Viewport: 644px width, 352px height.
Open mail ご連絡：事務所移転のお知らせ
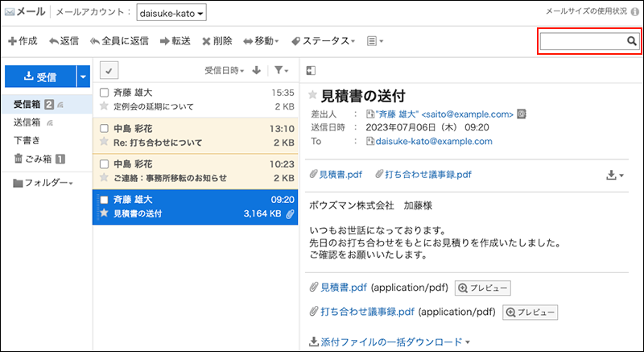(x=170, y=178)
